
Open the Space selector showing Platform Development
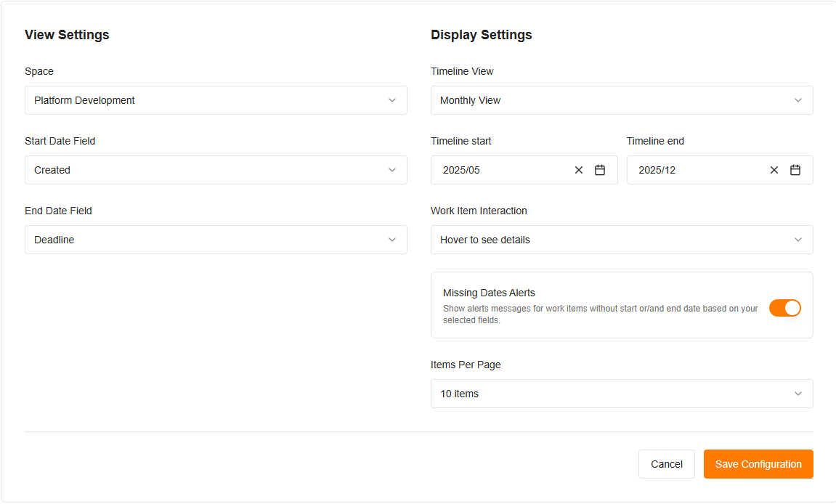tap(216, 99)
